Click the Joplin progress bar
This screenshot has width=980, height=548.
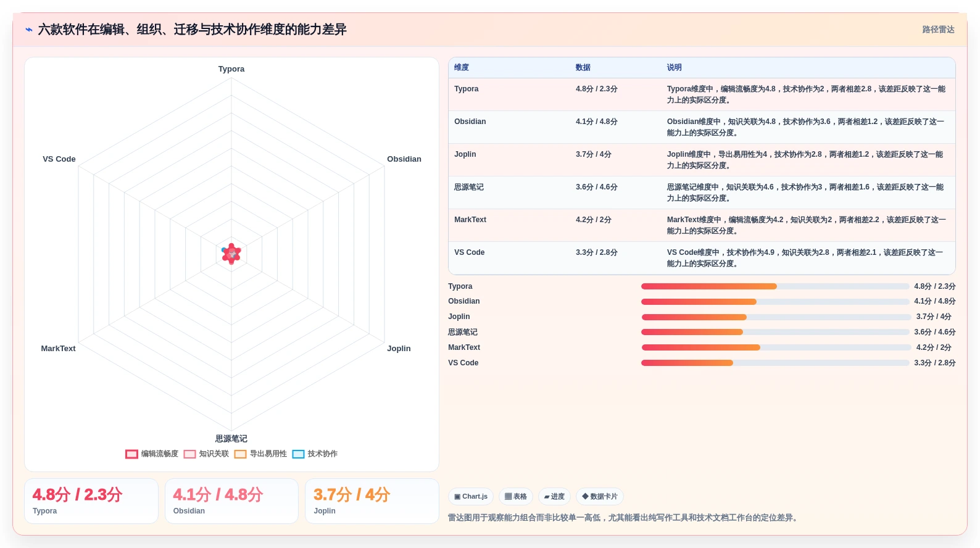click(x=776, y=317)
